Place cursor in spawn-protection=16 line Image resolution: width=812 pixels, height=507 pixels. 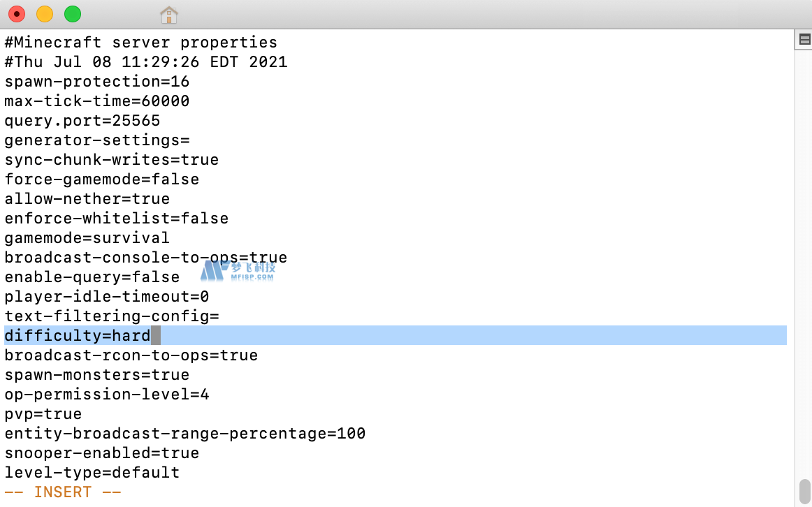(x=97, y=82)
